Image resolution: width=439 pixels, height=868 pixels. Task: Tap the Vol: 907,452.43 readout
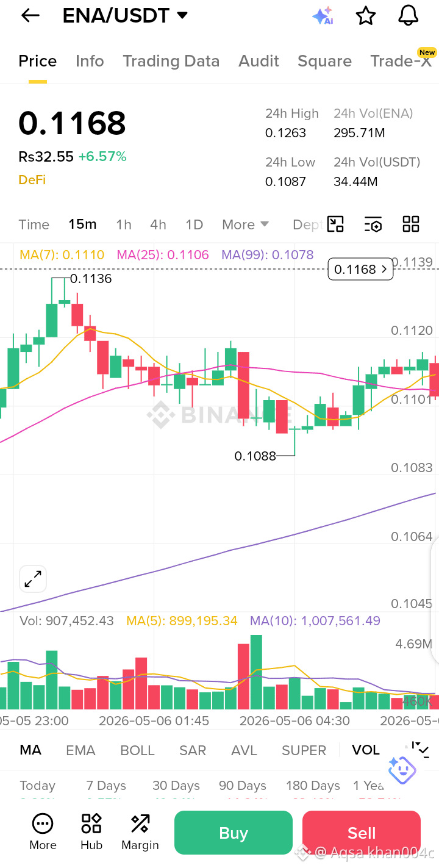[67, 621]
